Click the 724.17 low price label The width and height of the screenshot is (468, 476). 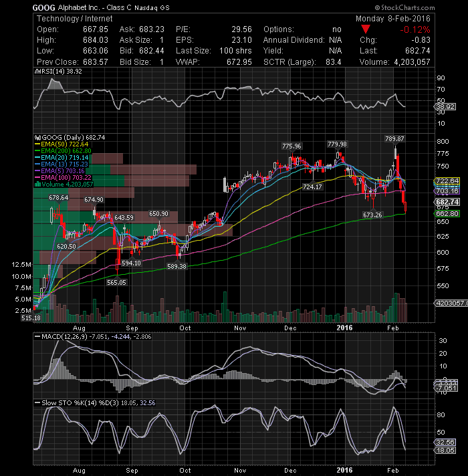[x=312, y=187]
